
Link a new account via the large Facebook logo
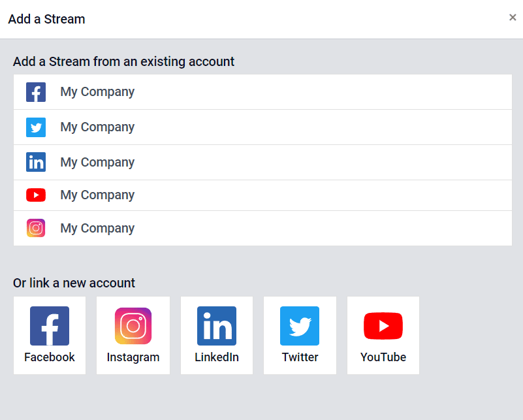coord(50,326)
